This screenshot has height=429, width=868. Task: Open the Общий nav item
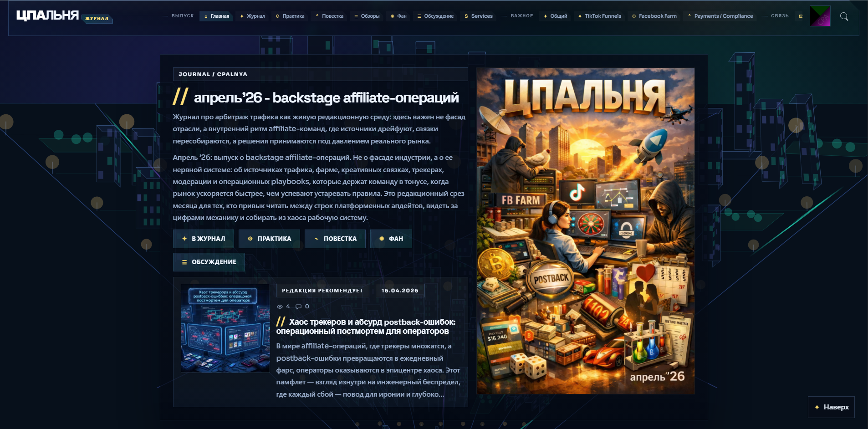555,16
